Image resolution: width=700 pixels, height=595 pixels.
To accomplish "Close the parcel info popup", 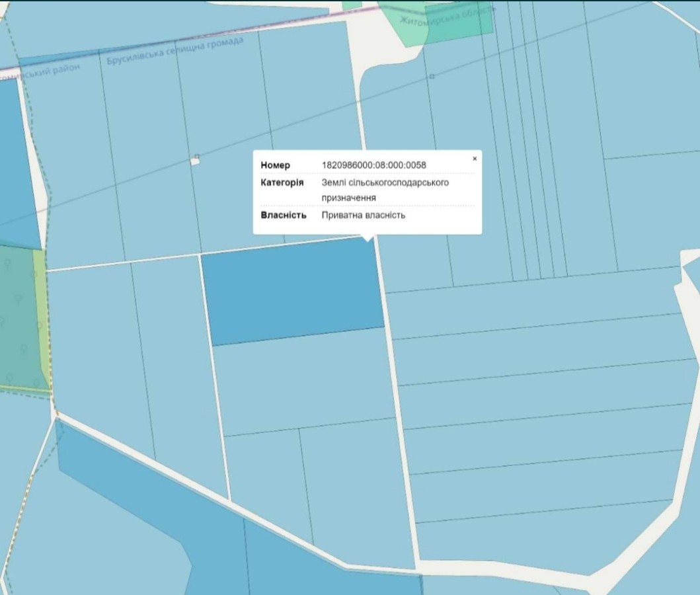I will coord(474,159).
